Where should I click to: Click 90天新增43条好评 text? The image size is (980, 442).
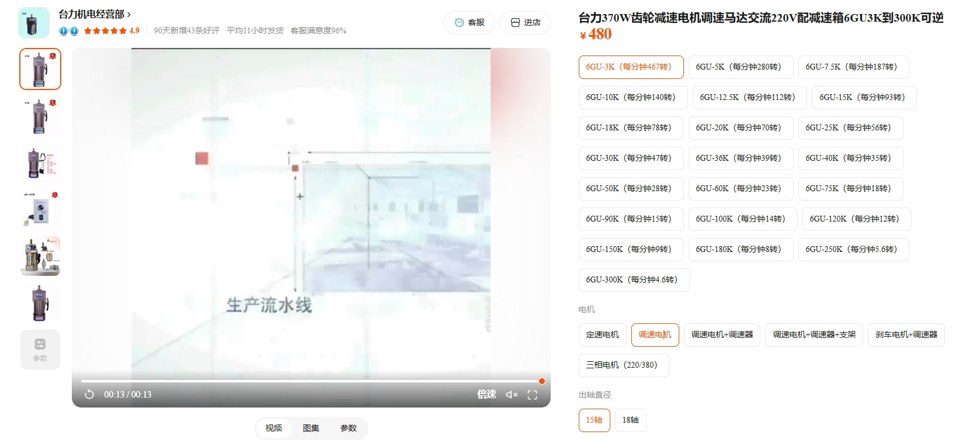click(x=187, y=31)
